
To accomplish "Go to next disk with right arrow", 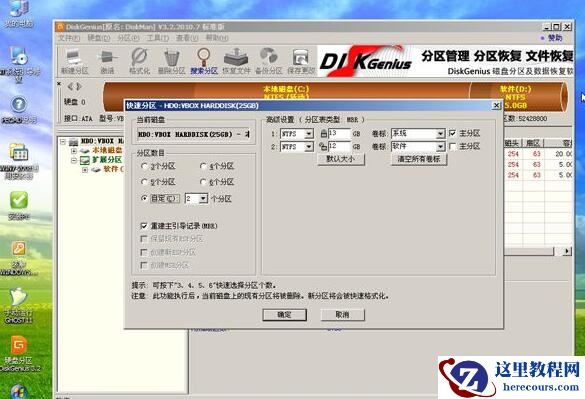I will pos(79,87).
